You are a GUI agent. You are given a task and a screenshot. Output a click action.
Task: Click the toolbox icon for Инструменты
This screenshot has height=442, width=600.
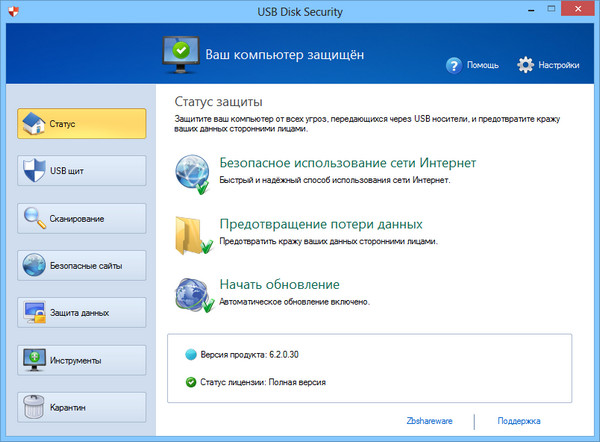point(33,360)
